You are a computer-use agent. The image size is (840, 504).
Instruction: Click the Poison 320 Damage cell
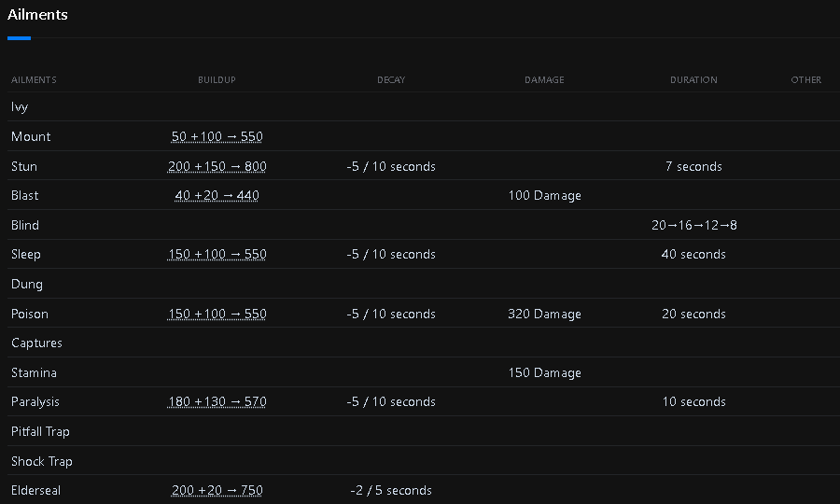(544, 314)
